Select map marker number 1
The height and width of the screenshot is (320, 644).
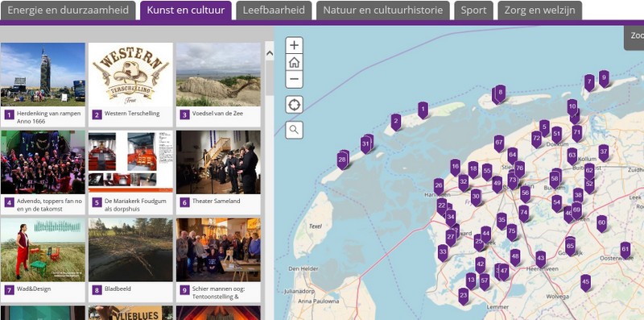pos(423,110)
